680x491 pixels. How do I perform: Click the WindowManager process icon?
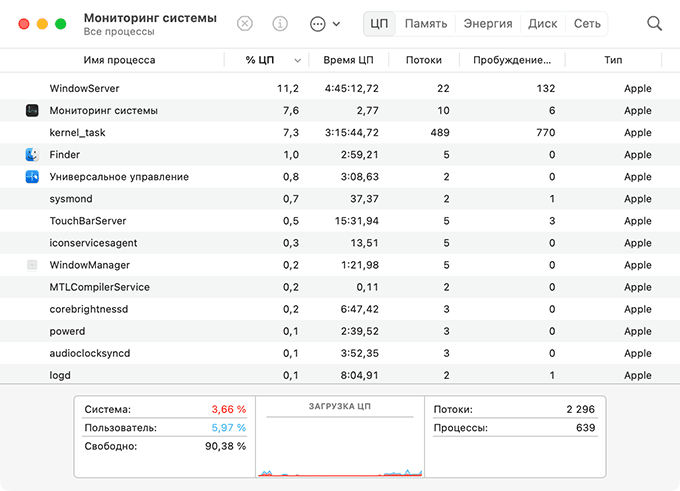tap(32, 265)
